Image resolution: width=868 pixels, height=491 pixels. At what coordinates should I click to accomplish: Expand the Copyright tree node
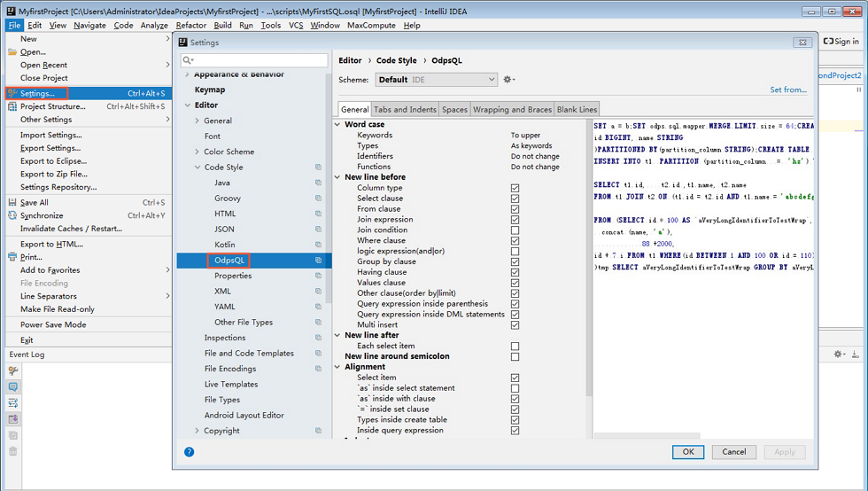coord(197,431)
